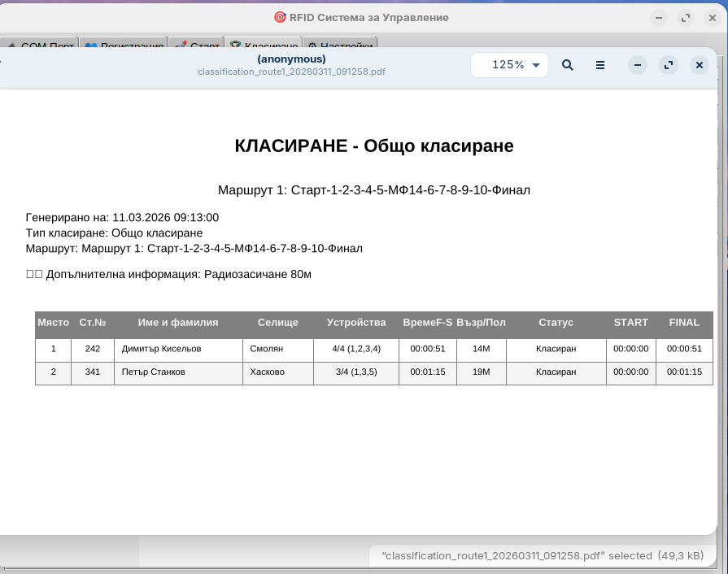Click the selected file status label at bottom

543,555
